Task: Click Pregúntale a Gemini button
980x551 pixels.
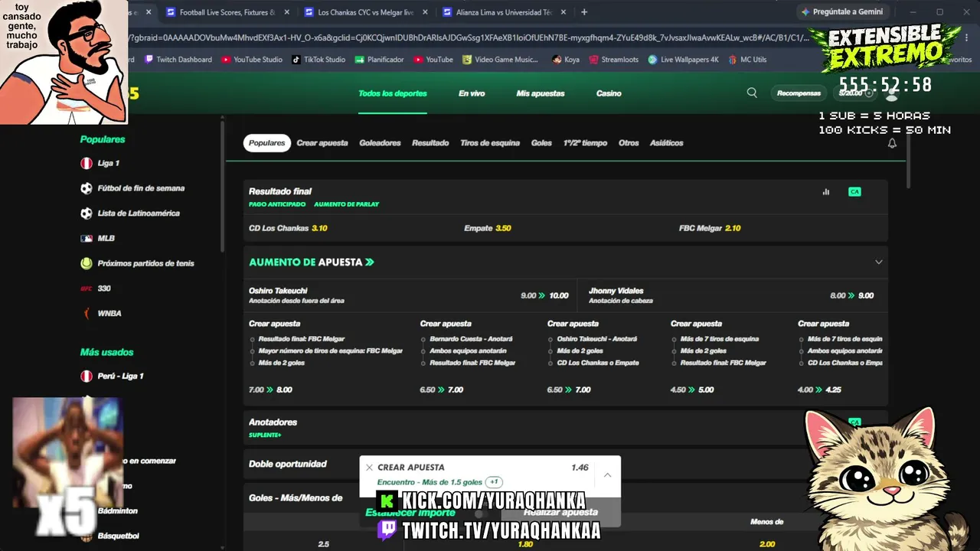Action: 841,12
